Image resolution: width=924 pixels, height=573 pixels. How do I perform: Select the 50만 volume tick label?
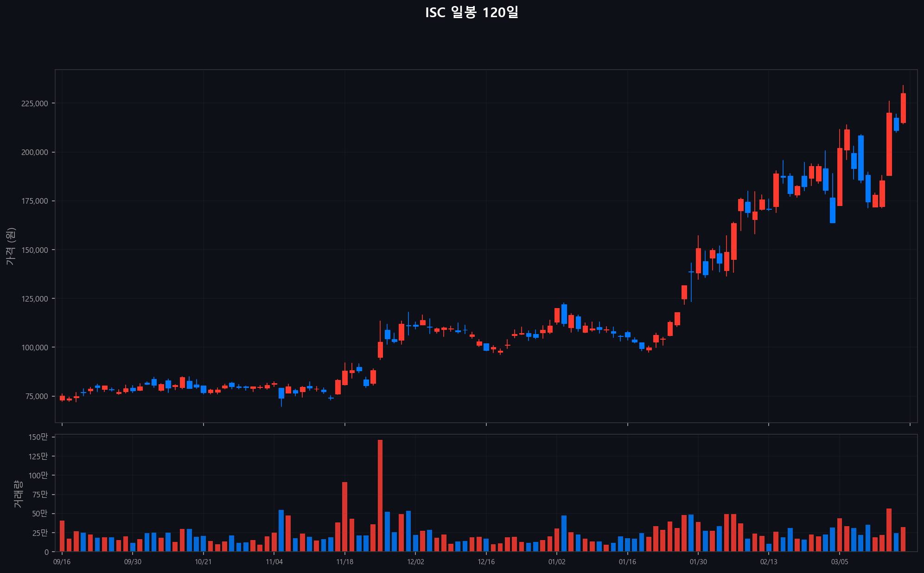coord(40,514)
